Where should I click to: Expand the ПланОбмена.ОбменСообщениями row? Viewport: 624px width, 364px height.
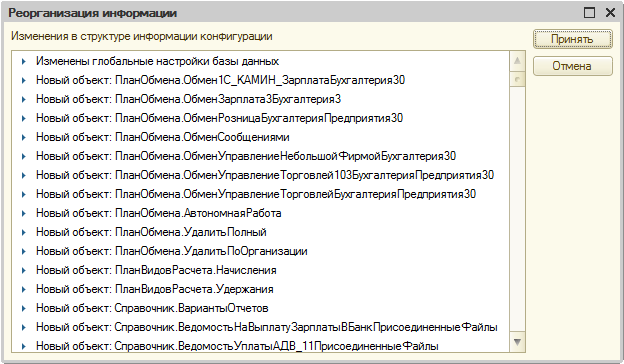pyautogui.click(x=23, y=137)
